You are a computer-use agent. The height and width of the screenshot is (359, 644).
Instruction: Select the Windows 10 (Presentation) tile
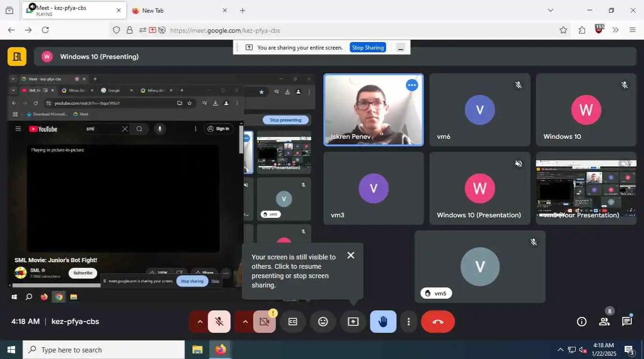click(x=480, y=188)
